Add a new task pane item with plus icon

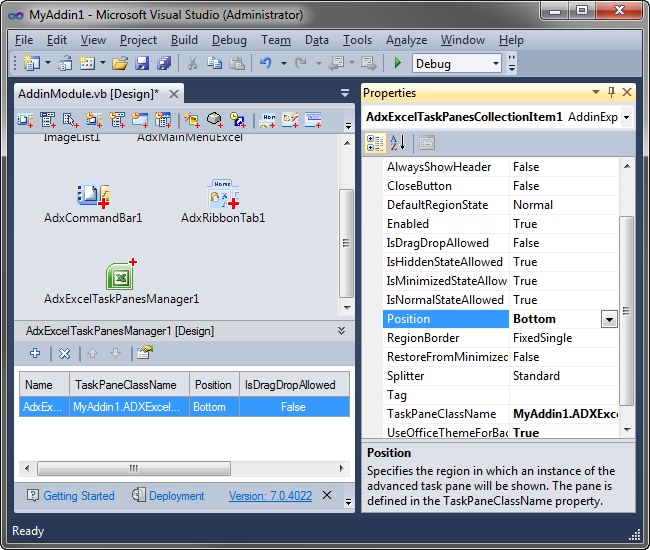coord(35,353)
